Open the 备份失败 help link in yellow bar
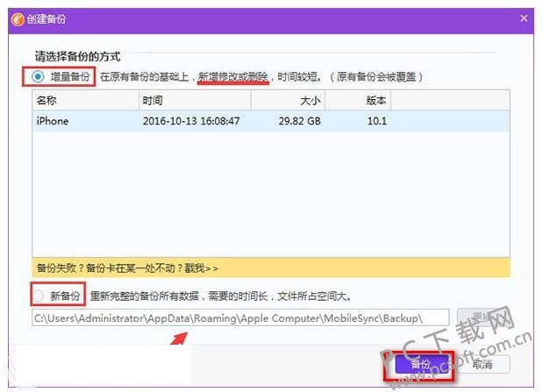The height and width of the screenshot is (392, 543). tap(126, 267)
